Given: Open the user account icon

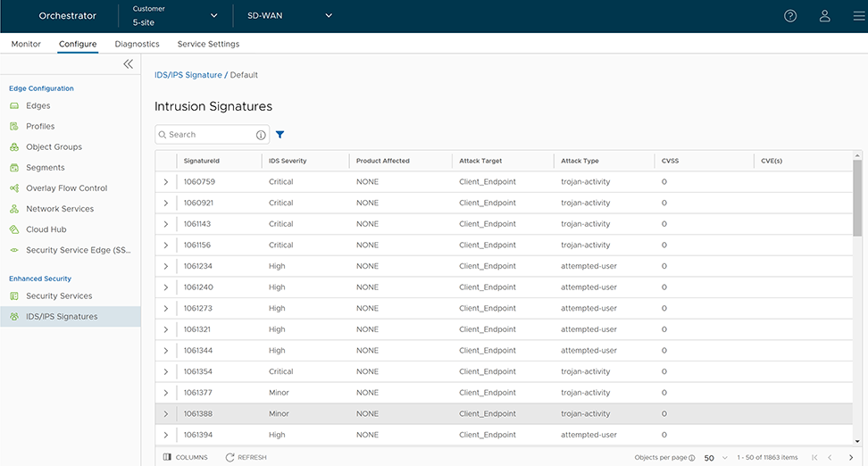Looking at the screenshot, I should pyautogui.click(x=825, y=16).
